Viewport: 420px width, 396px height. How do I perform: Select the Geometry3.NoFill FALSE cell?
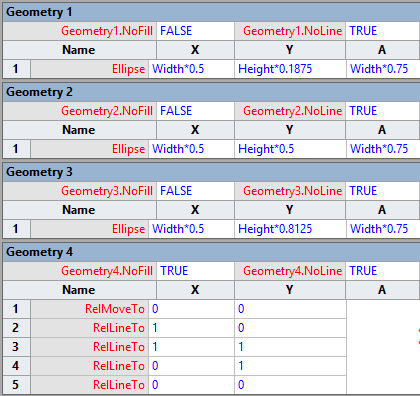[x=195, y=191]
